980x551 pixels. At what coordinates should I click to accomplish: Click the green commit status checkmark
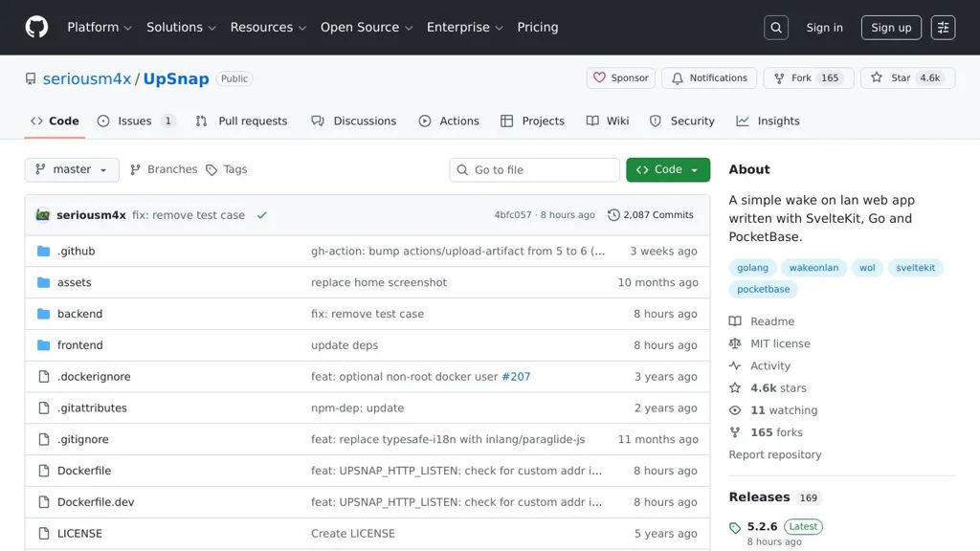(261, 215)
